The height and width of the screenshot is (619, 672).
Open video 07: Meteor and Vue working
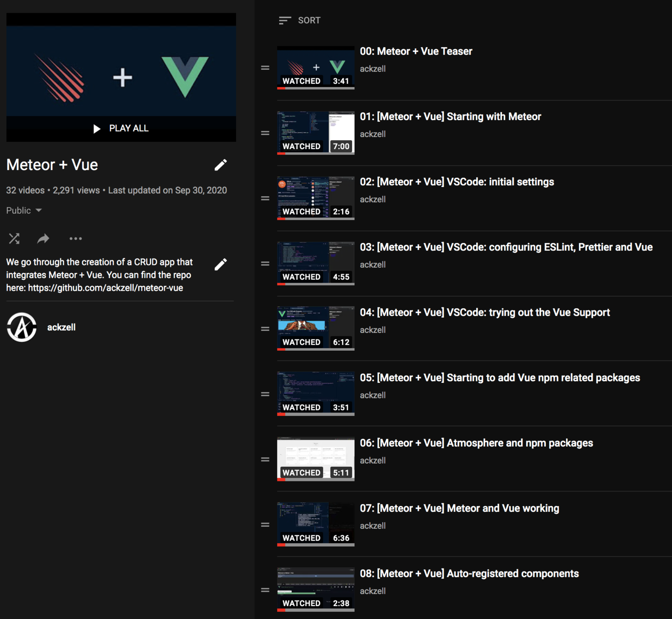point(459,508)
